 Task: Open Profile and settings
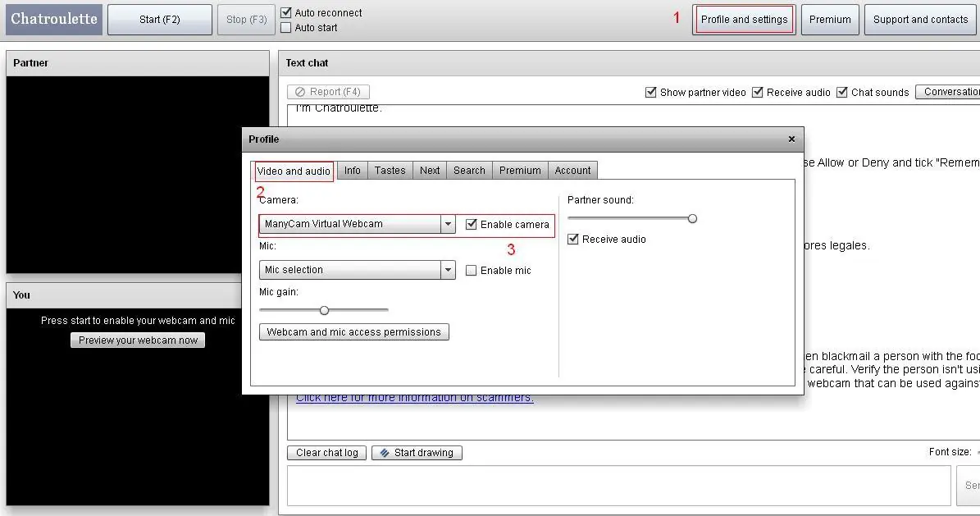coord(744,20)
